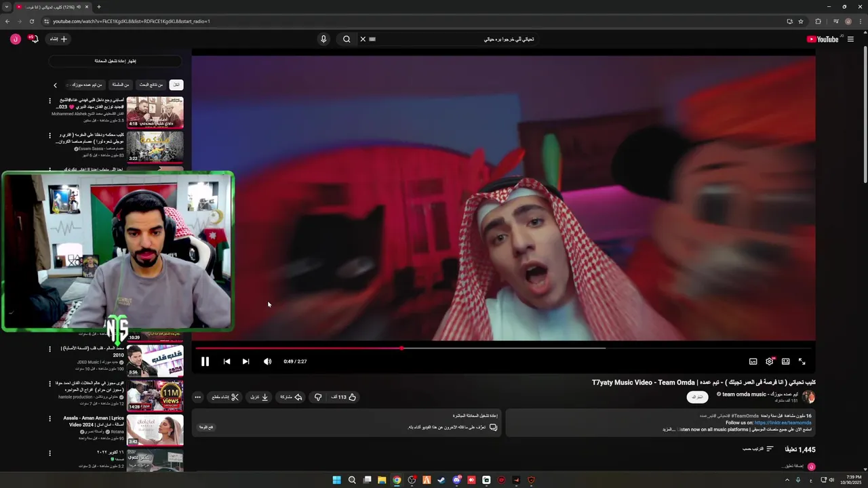Subscribe to team omda music channel
868x488 pixels.
(x=697, y=397)
